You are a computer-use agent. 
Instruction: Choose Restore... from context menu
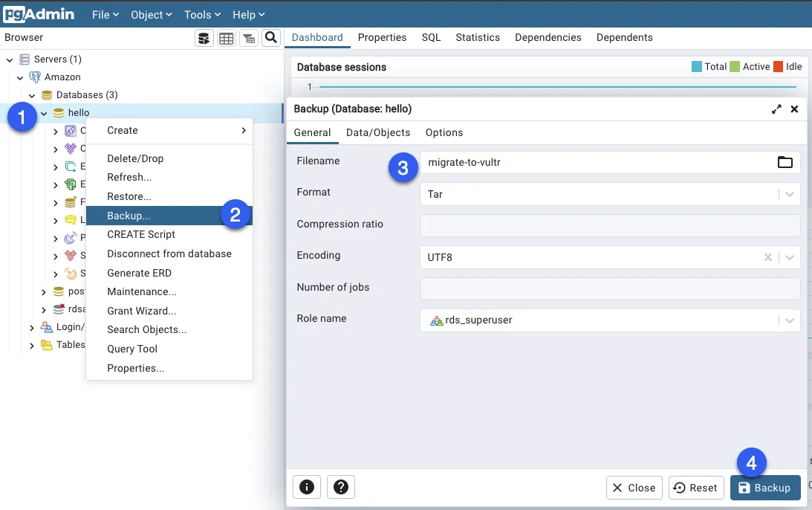[169, 196]
